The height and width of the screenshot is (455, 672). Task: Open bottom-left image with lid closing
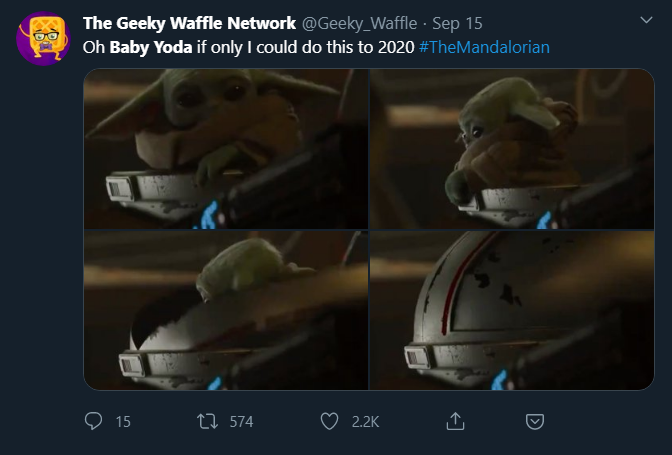point(225,311)
